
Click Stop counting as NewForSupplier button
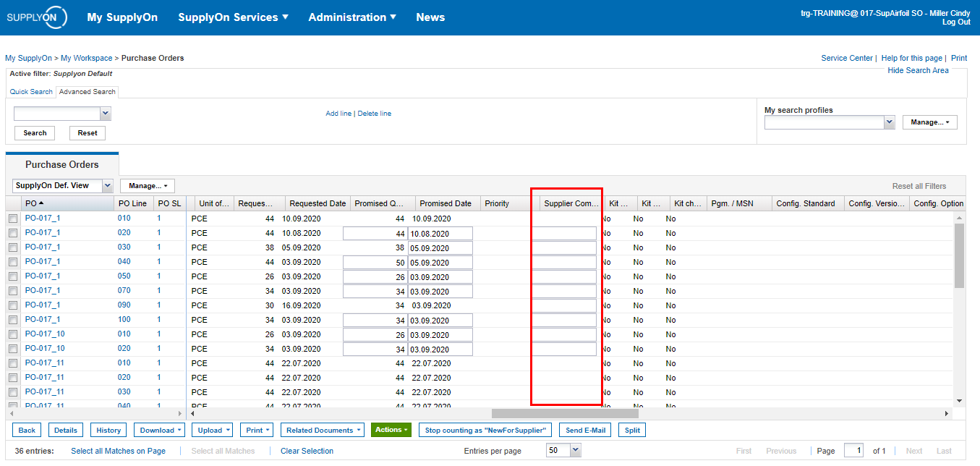click(485, 430)
